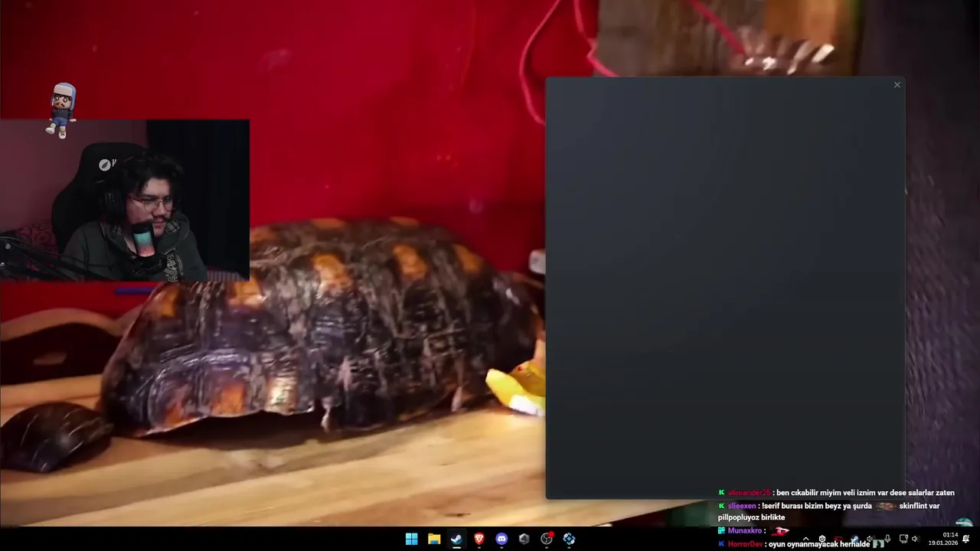Click the Steam icon in the system tray

point(854,539)
